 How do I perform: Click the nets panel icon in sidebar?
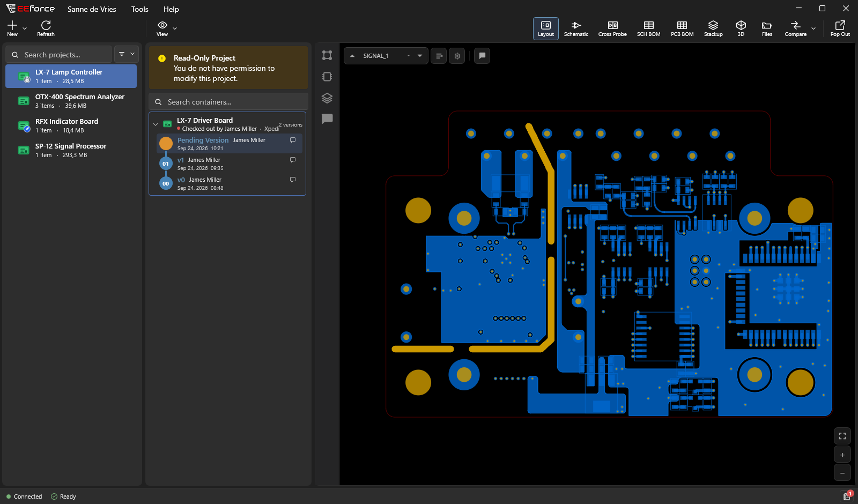click(327, 55)
